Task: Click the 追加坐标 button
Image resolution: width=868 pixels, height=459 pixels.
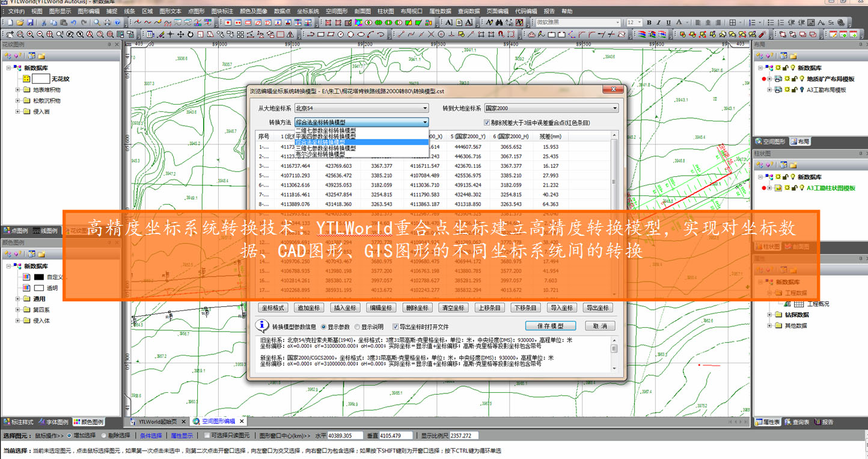Action: (309, 307)
